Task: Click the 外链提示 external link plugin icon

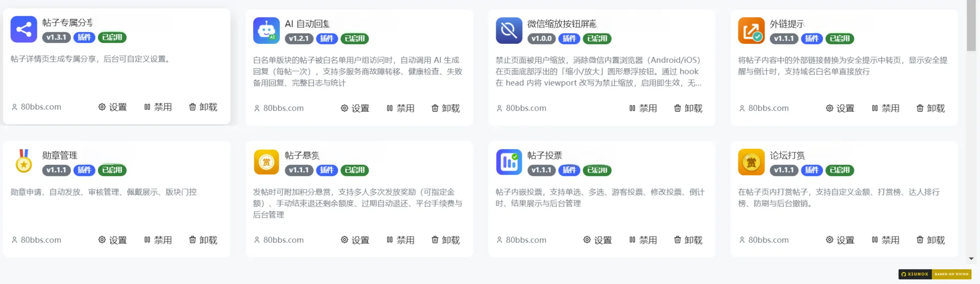Action: (x=751, y=31)
